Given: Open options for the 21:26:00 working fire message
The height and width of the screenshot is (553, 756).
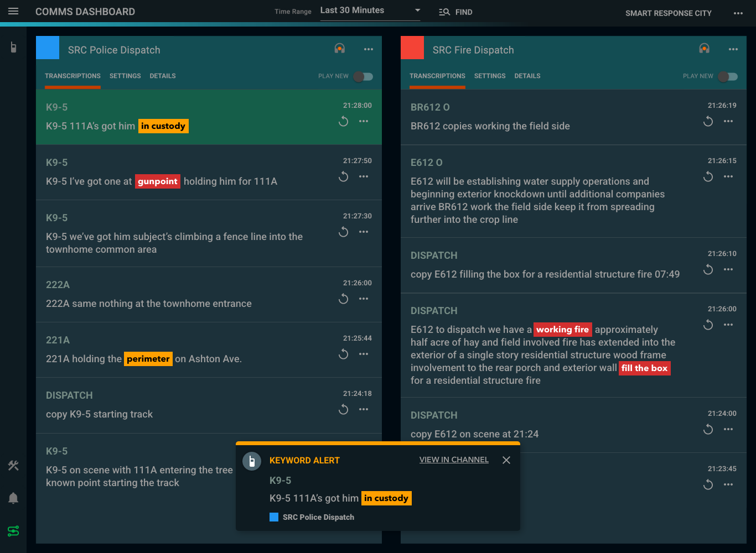Looking at the screenshot, I should click(x=728, y=325).
